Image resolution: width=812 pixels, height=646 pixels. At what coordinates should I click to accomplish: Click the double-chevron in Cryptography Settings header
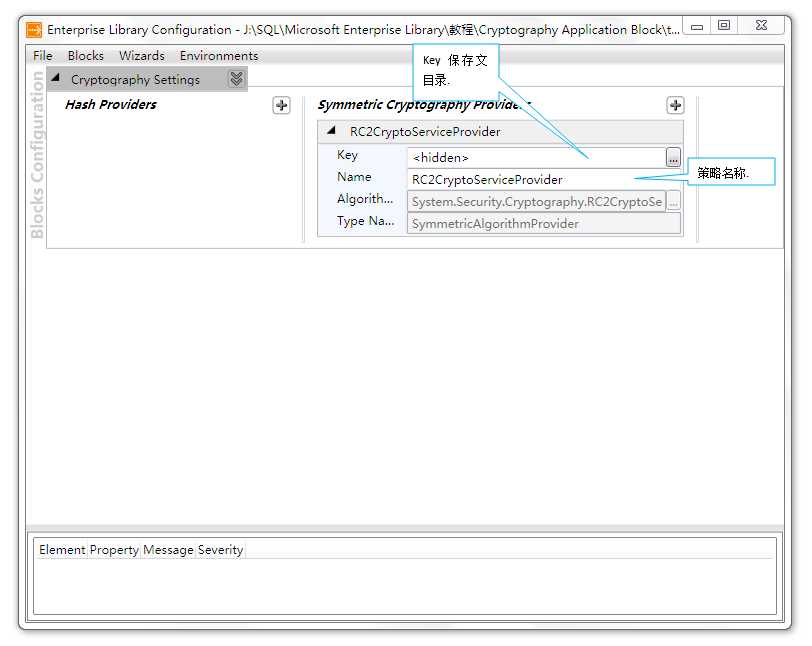(236, 79)
